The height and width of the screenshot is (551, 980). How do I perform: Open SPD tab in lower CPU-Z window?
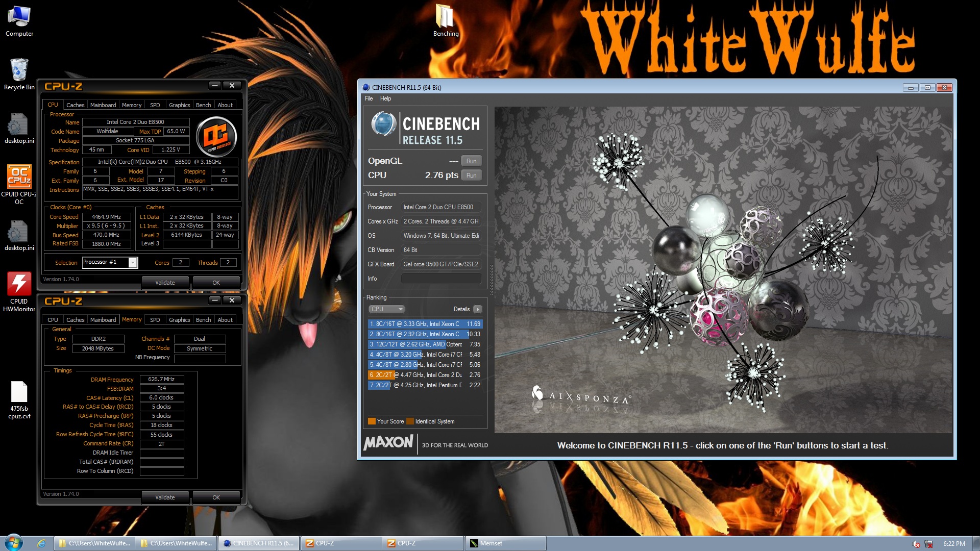coord(155,320)
